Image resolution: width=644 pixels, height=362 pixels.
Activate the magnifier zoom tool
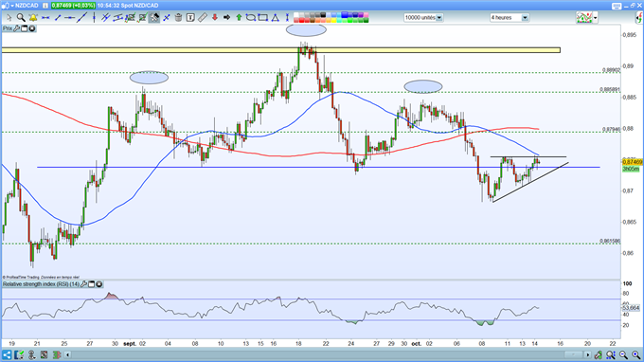click(x=21, y=17)
